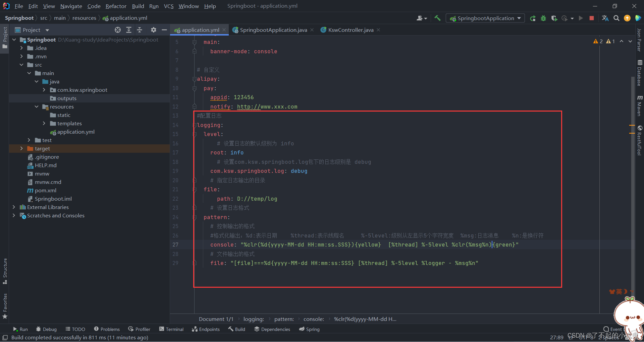The image size is (644, 342).
Task: Open the Problems tool window
Action: [107, 329]
